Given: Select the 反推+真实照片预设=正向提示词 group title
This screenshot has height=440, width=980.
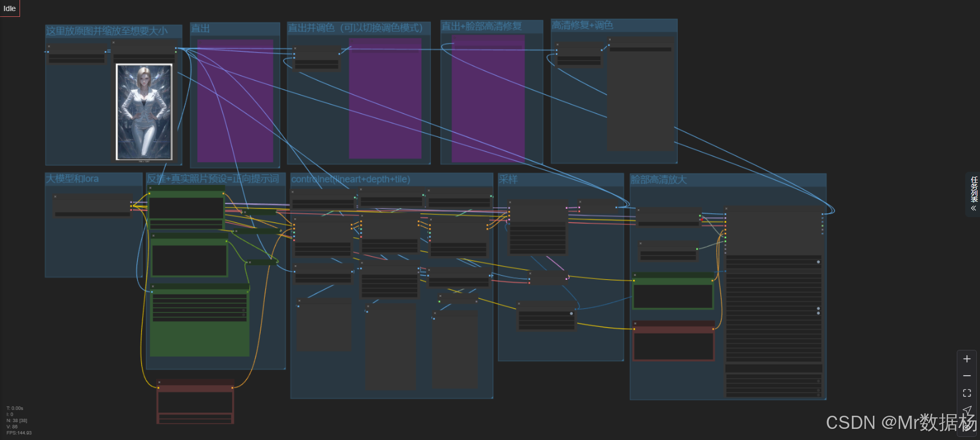Looking at the screenshot, I should (x=213, y=179).
